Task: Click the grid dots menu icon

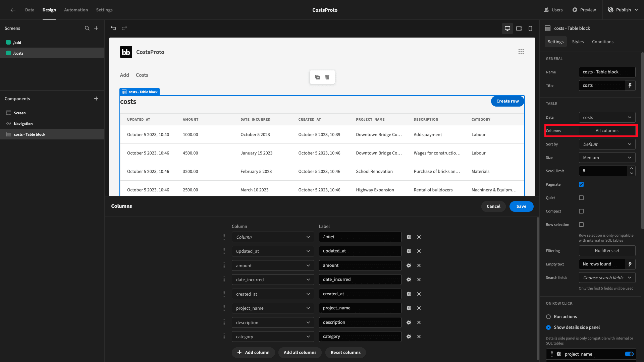Action: pyautogui.click(x=521, y=52)
